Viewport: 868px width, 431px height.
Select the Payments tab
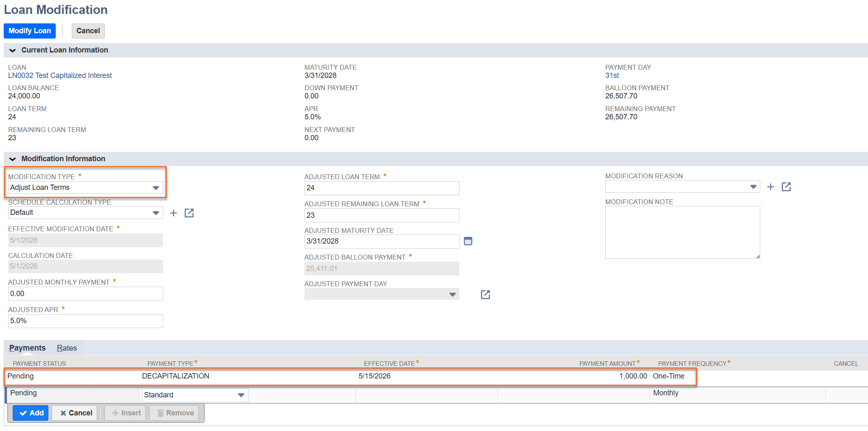click(x=27, y=348)
